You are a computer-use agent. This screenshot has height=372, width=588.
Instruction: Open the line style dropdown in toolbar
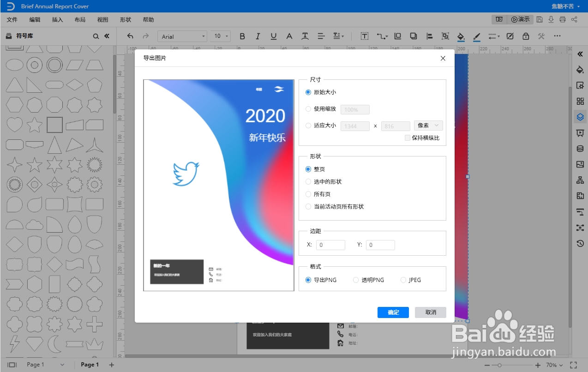coord(494,36)
